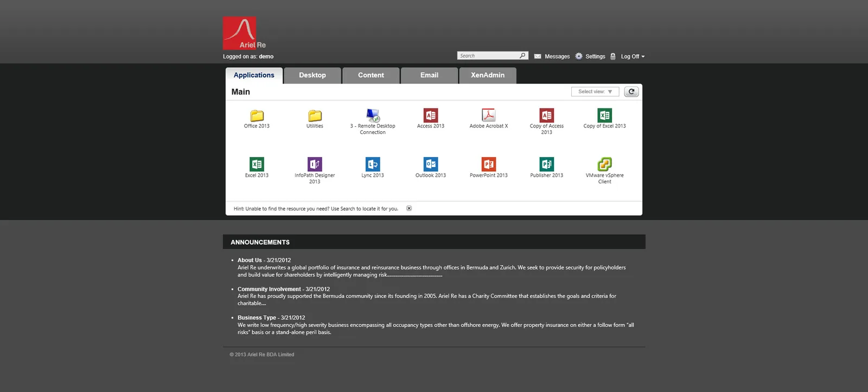Click the search magnifier icon
Screen dimensions: 868x392
click(522, 56)
